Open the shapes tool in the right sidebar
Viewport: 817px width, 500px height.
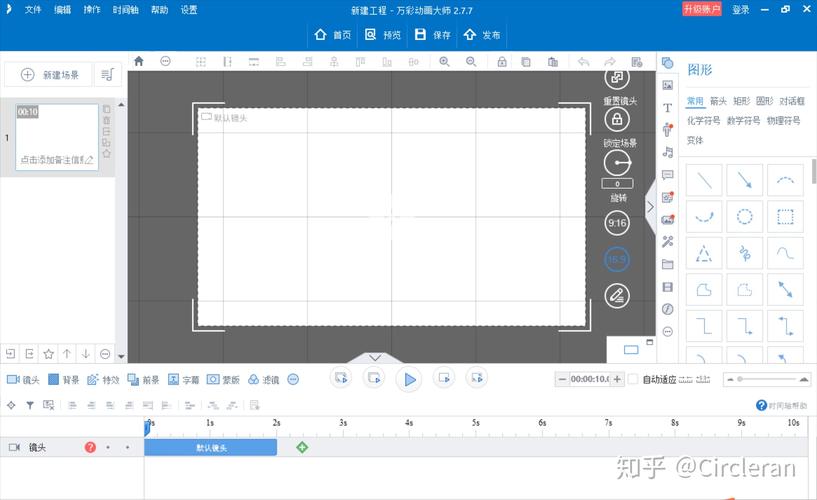(x=667, y=63)
